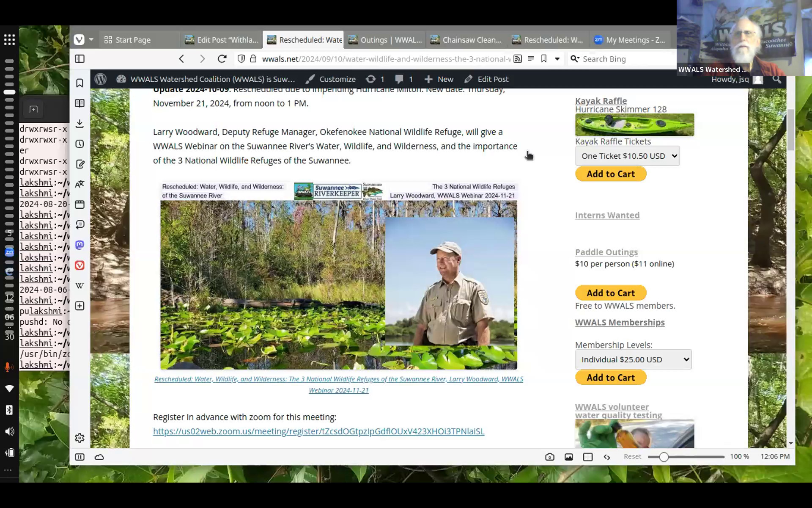This screenshot has height=508, width=812.
Task: Open the tracker shield icon
Action: point(241,59)
